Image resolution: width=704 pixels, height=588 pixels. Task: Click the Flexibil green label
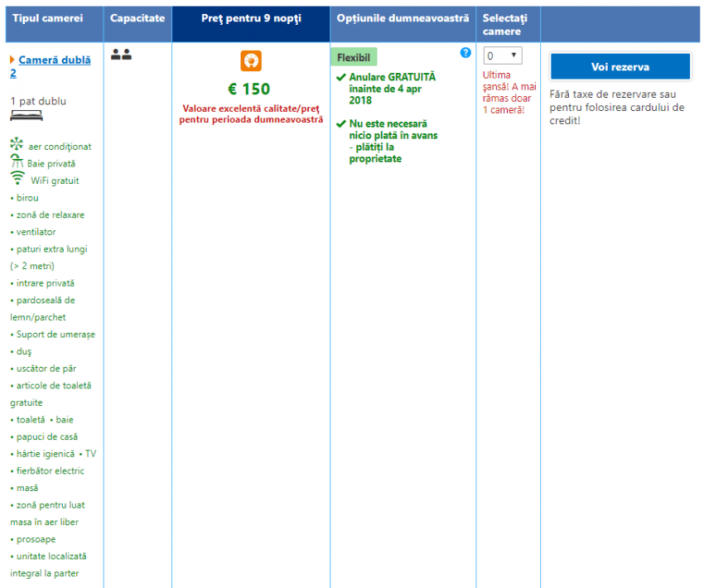click(354, 57)
